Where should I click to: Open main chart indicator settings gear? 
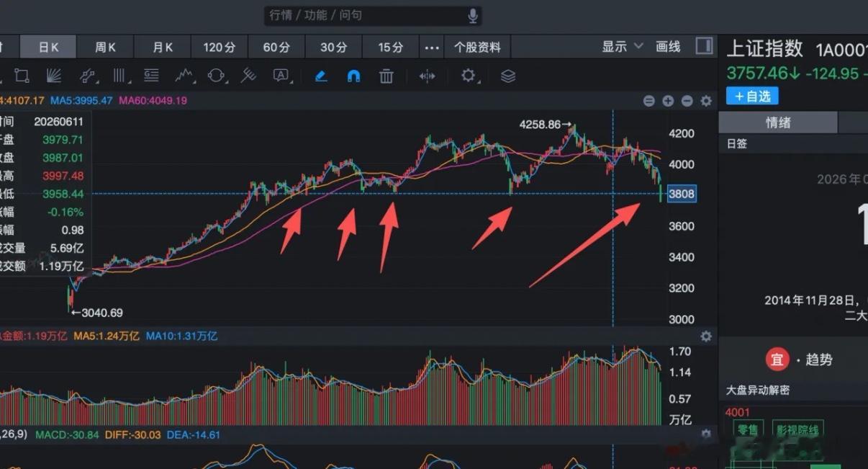pyautogui.click(x=706, y=101)
